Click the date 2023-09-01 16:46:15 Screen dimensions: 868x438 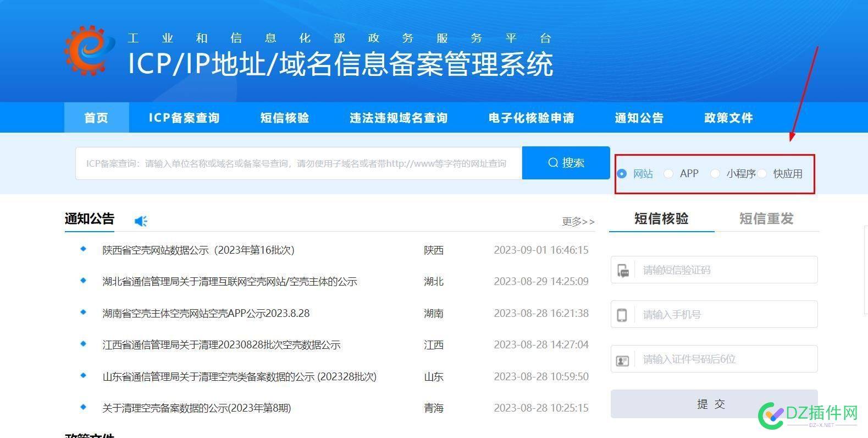point(541,250)
